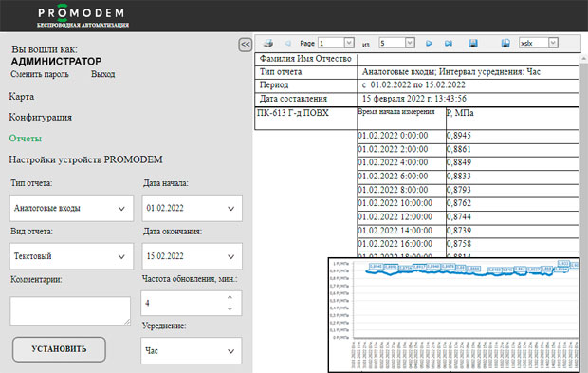Click the Фамилия Имя Отчество label
This screenshot has width=588, height=373.
[305, 59]
